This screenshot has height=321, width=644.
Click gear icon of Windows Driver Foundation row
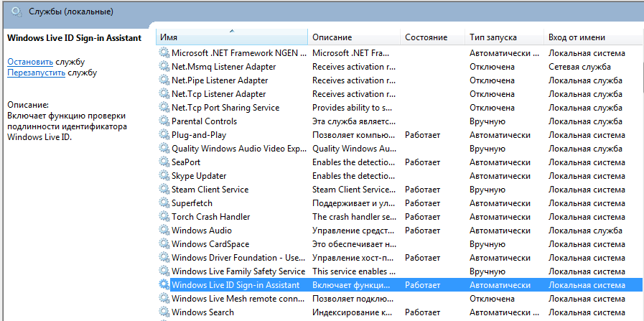[164, 258]
